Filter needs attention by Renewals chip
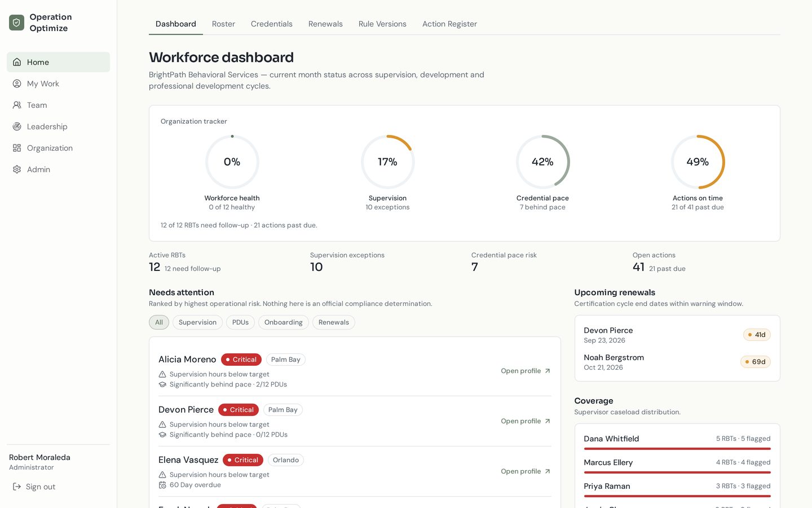The image size is (812, 508). tap(334, 322)
